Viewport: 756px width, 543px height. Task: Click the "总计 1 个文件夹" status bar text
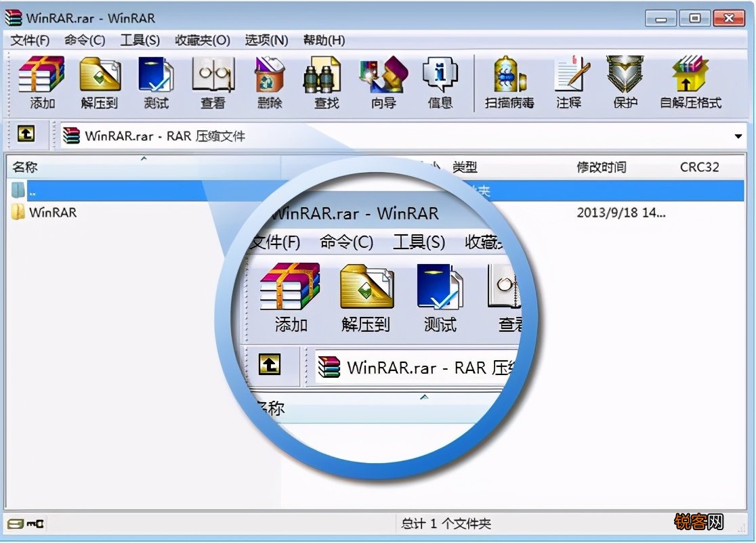446,524
